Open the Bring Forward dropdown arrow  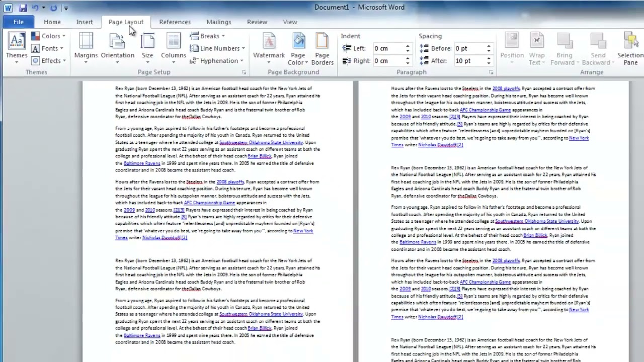tap(578, 63)
